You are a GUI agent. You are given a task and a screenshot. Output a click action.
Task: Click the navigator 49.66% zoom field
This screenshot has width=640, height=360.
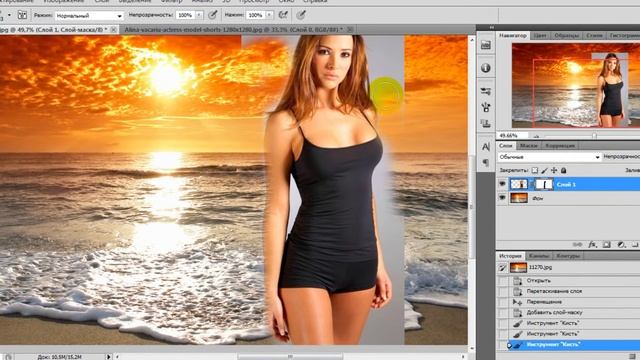[512, 136]
